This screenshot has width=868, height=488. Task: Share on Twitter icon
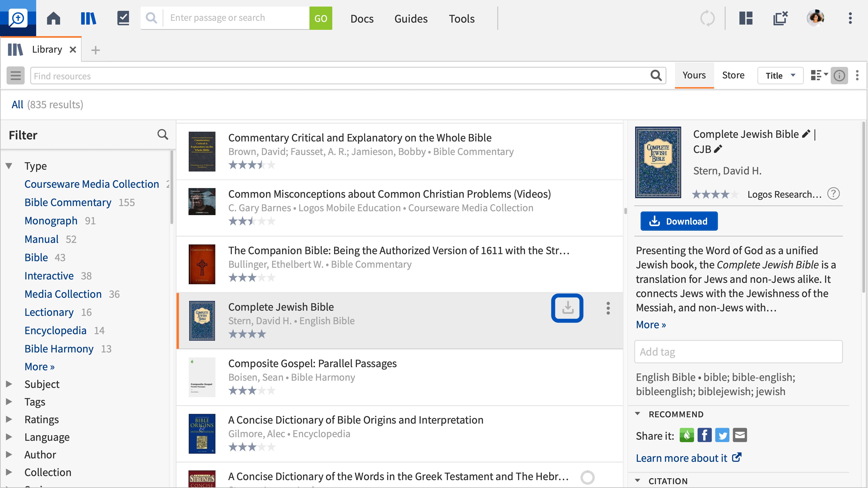[x=722, y=435]
